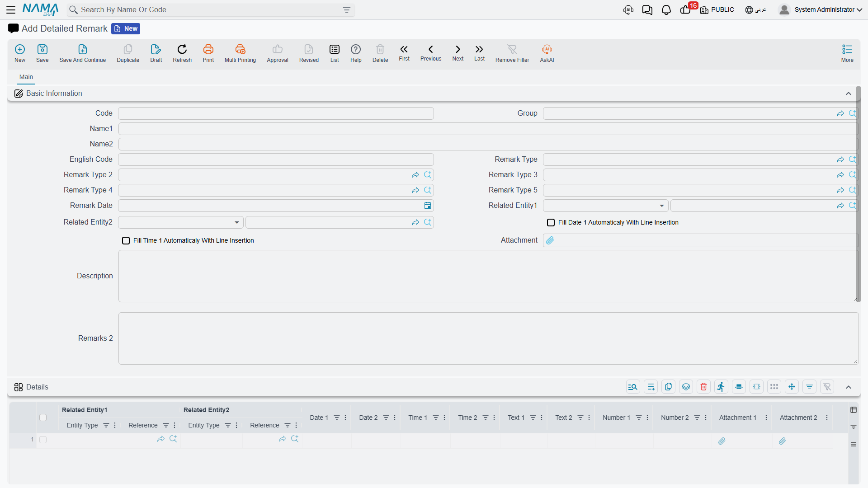Go to Last record
This screenshot has height=488, width=868.
tap(479, 53)
